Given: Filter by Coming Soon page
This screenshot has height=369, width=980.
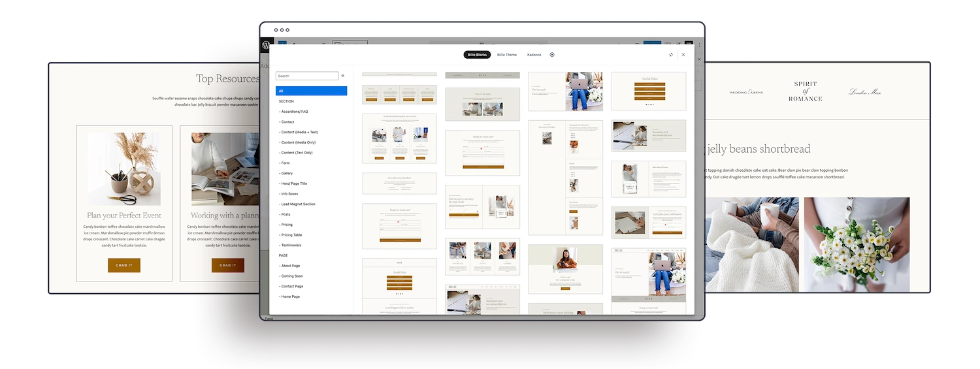Looking at the screenshot, I should click(291, 276).
